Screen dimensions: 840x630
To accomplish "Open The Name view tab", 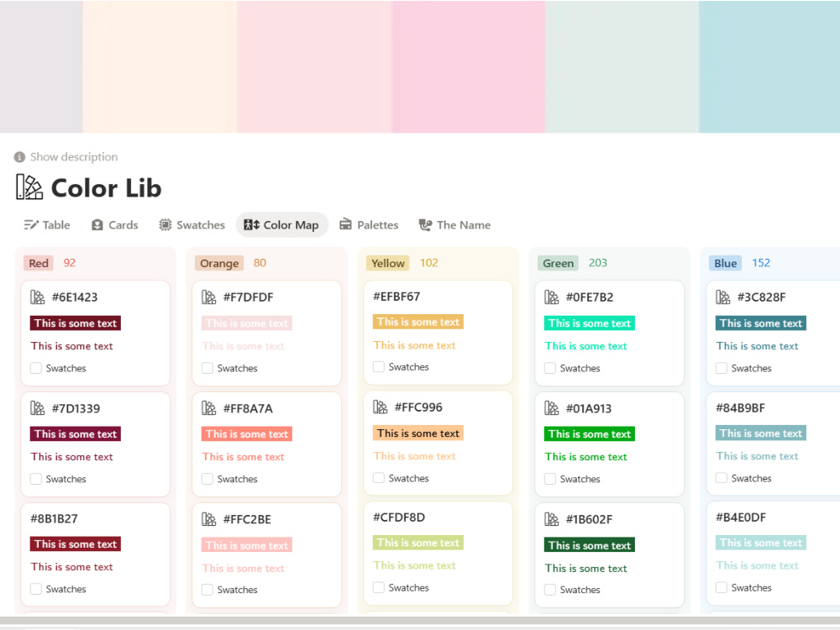I will pyautogui.click(x=454, y=225).
